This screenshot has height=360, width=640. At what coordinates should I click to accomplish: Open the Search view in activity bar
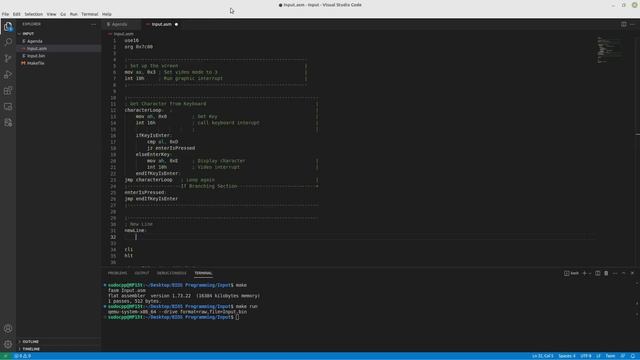coord(8,42)
